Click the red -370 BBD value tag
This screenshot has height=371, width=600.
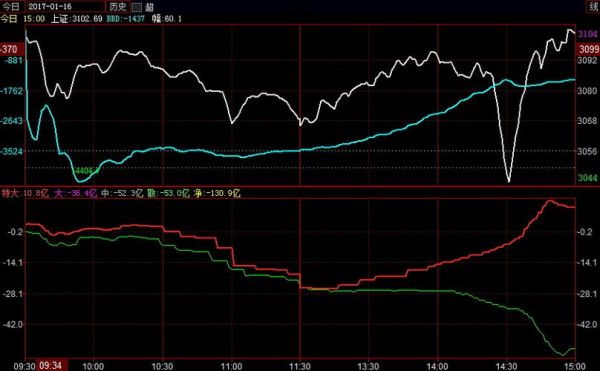(9, 49)
